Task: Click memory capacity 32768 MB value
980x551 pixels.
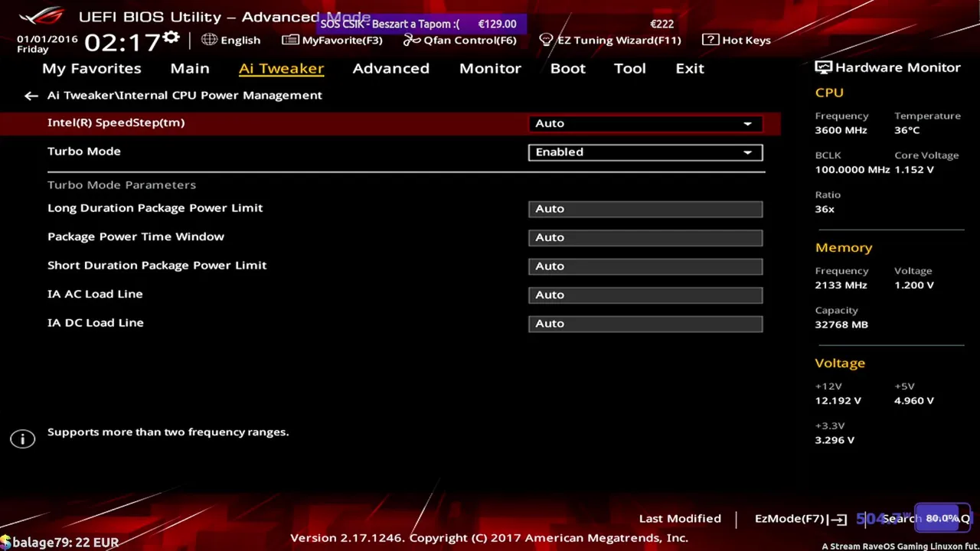Action: click(x=841, y=324)
